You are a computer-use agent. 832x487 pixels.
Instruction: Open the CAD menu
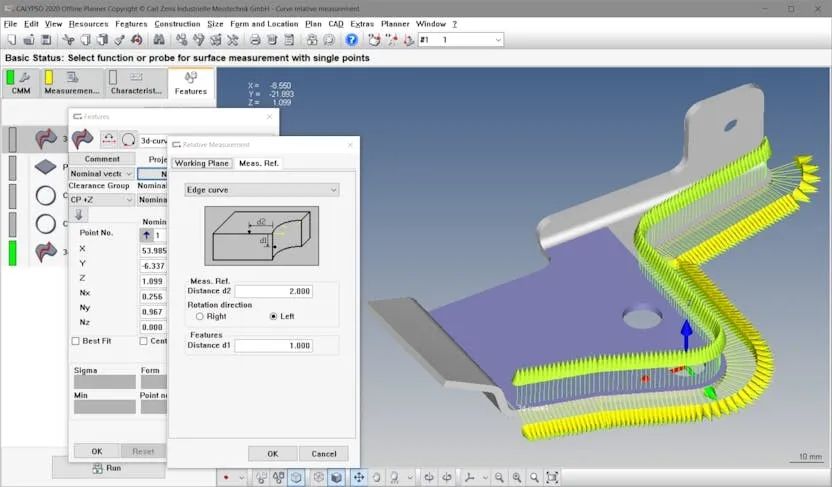[336, 24]
